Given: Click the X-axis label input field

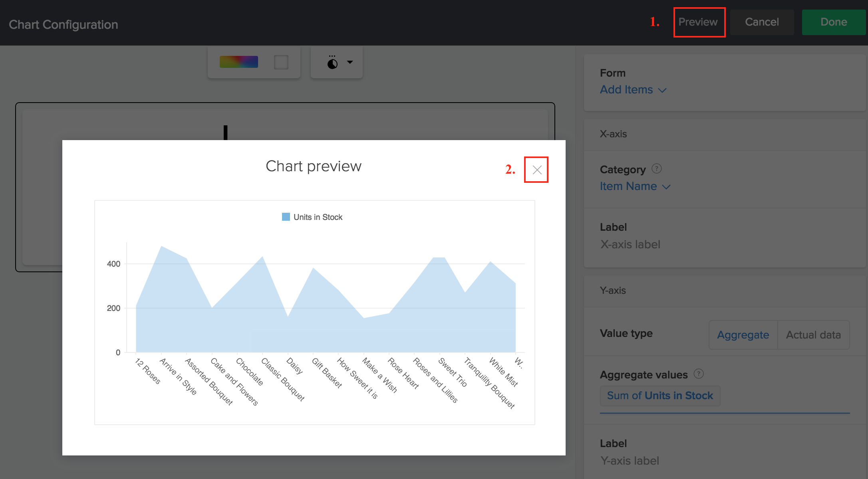Looking at the screenshot, I should [630, 244].
